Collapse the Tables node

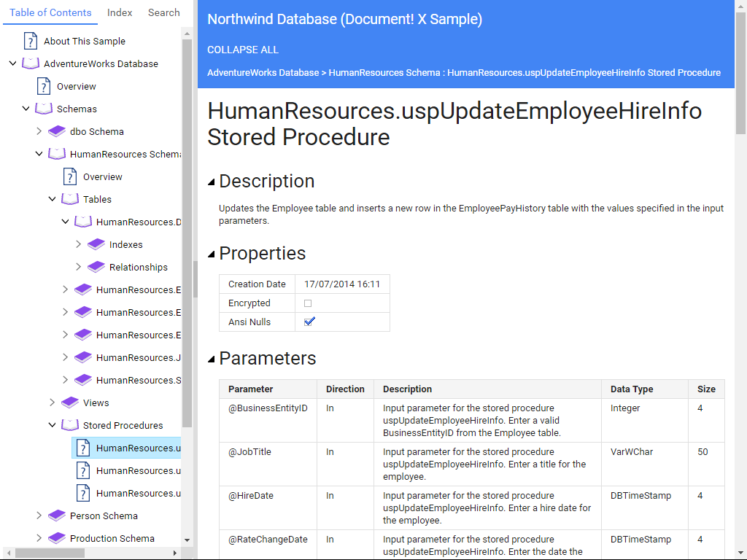coord(52,199)
